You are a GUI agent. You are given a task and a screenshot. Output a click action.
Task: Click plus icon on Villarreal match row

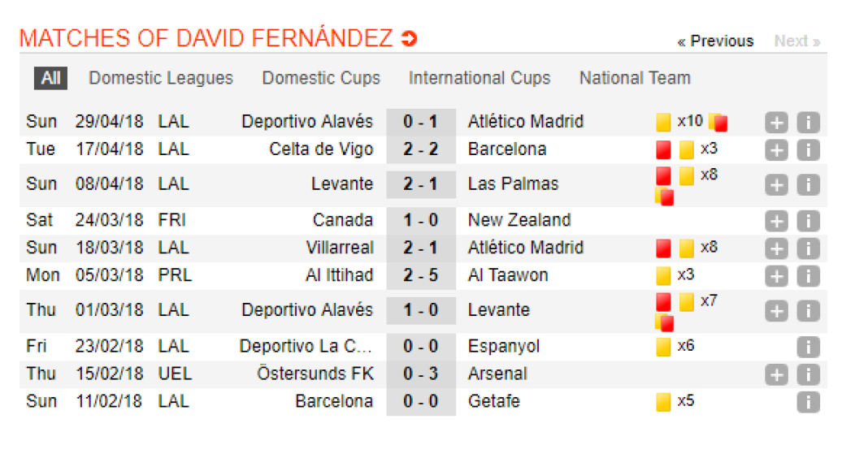(777, 248)
